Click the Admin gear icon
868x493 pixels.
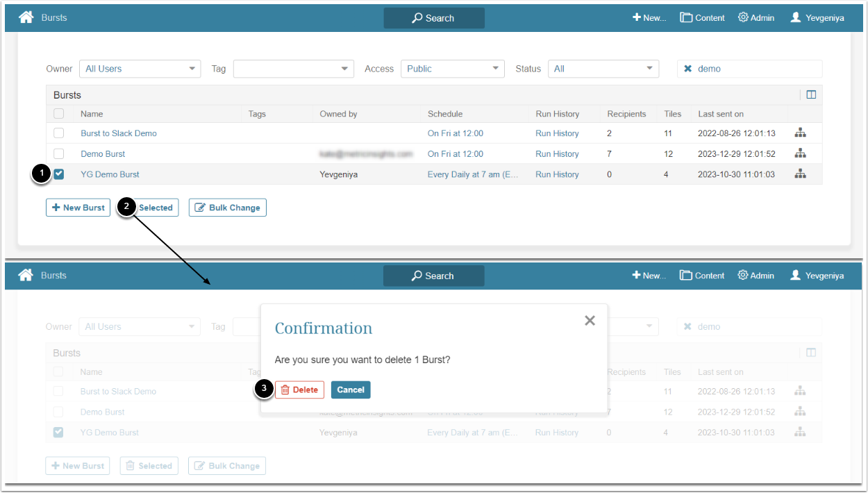click(743, 17)
